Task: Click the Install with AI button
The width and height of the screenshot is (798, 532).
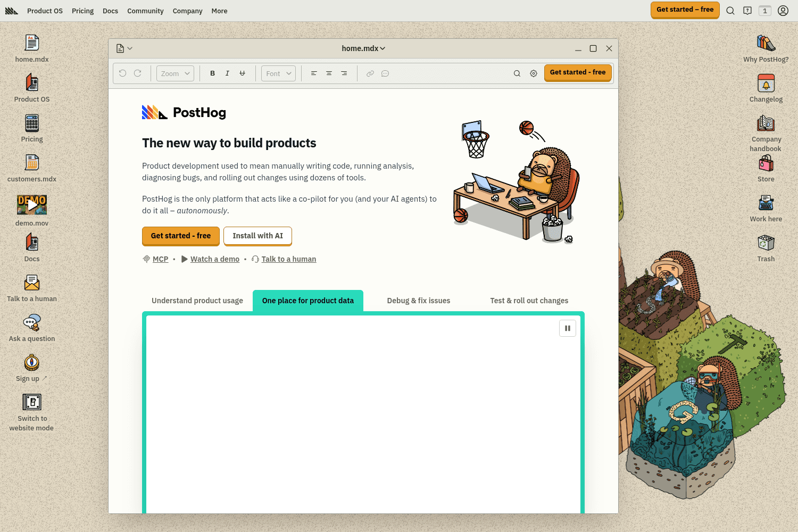Action: click(257, 236)
